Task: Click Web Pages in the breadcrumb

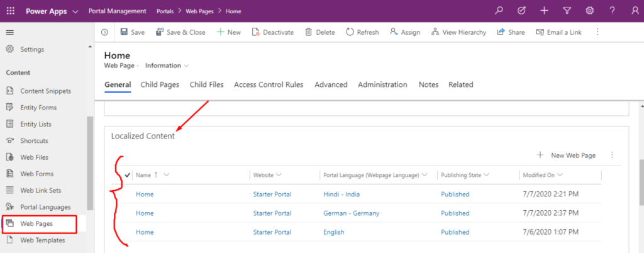Action: (199, 11)
